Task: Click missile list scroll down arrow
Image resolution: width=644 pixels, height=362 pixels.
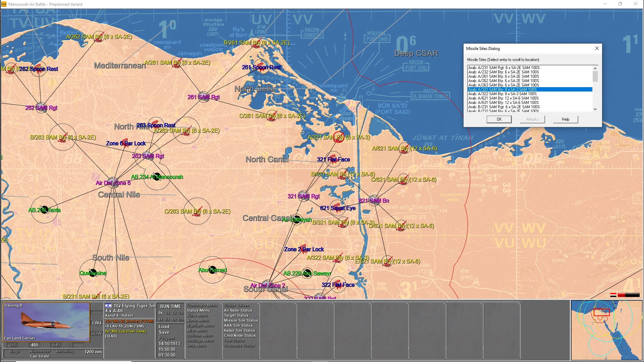Action: pyautogui.click(x=595, y=109)
